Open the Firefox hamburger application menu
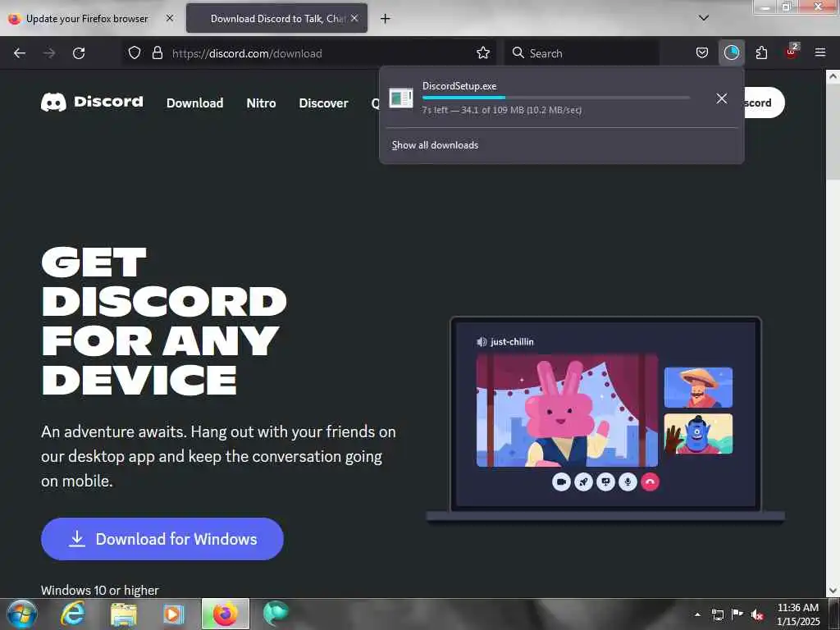The width and height of the screenshot is (840, 630). 819,53
